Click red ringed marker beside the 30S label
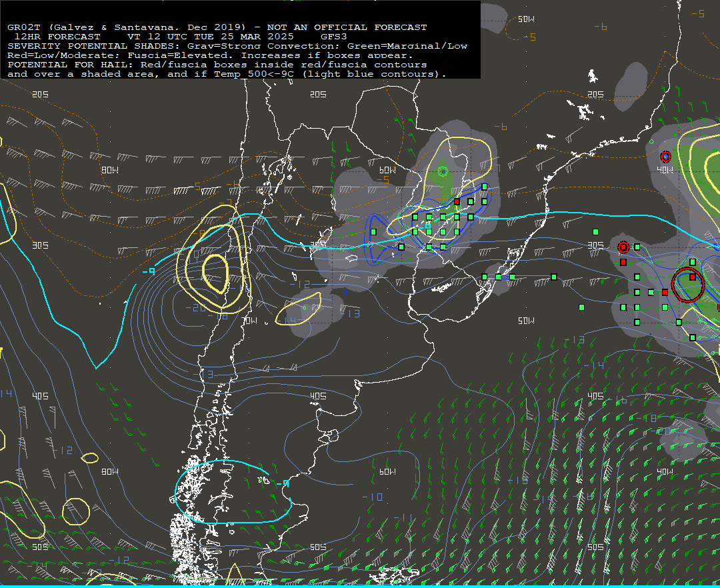The height and width of the screenshot is (588, 720). (x=623, y=247)
